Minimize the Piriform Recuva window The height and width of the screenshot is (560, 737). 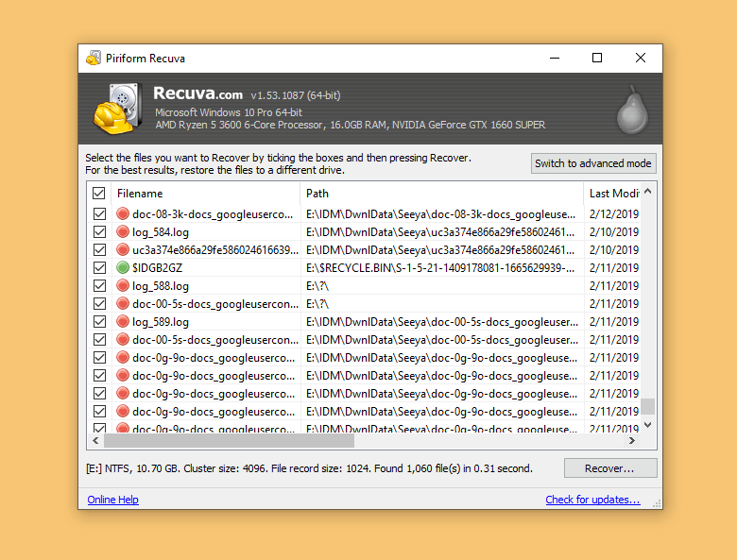point(555,58)
